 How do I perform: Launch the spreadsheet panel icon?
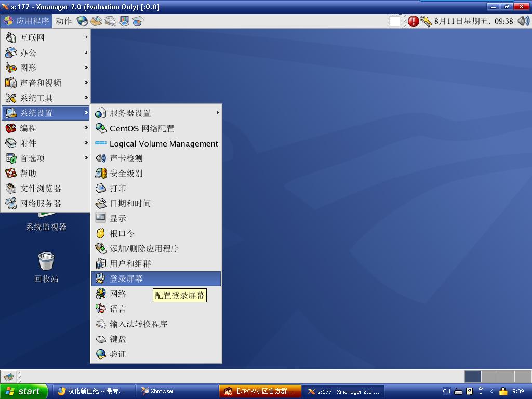138,21
